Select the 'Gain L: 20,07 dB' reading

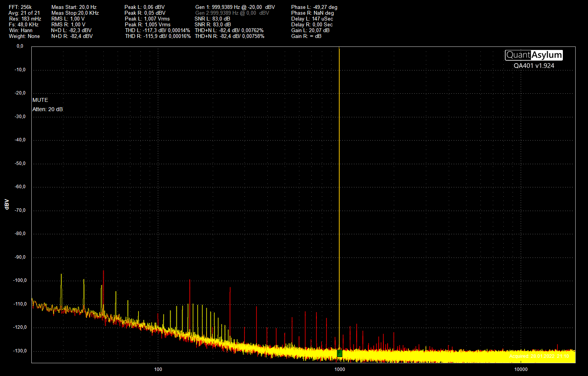(x=310, y=31)
